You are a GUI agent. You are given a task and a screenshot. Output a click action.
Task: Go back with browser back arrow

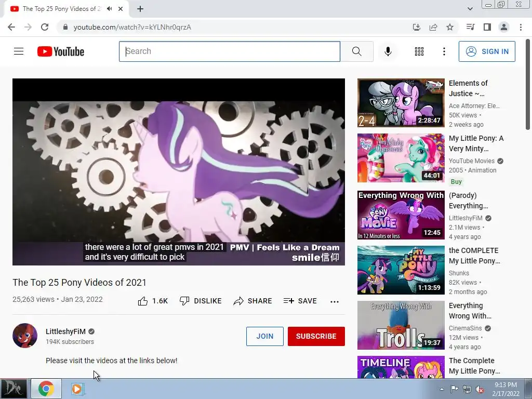(11, 27)
